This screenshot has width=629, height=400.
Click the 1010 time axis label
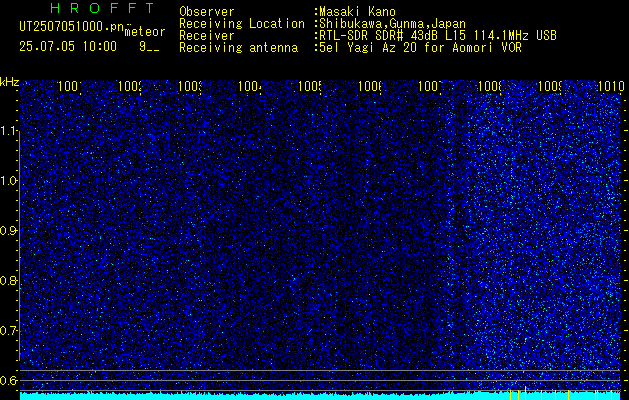pyautogui.click(x=611, y=86)
